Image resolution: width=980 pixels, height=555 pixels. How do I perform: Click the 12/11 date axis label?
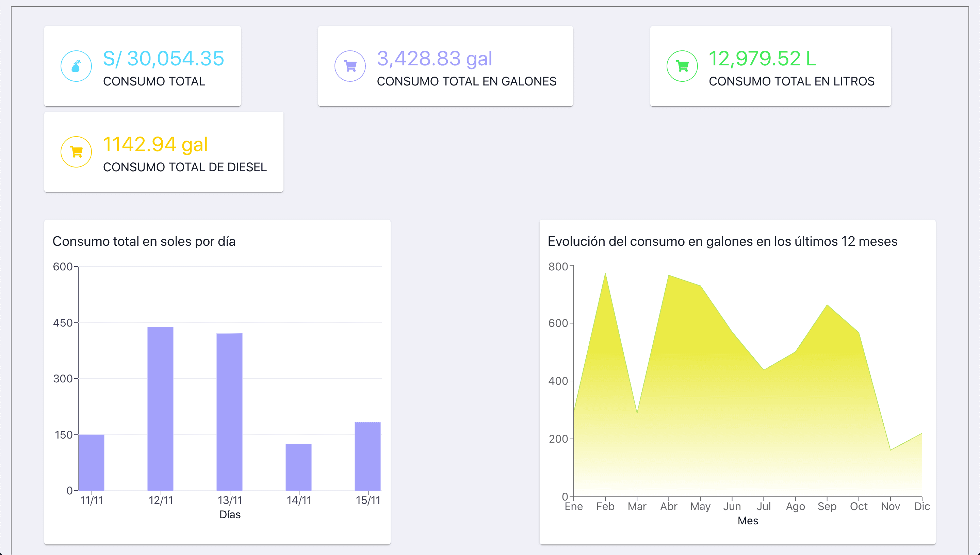[161, 500]
